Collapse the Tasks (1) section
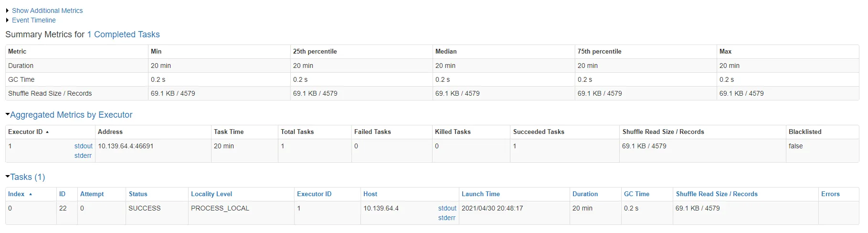Image resolution: width=868 pixels, height=233 pixels. [x=27, y=177]
